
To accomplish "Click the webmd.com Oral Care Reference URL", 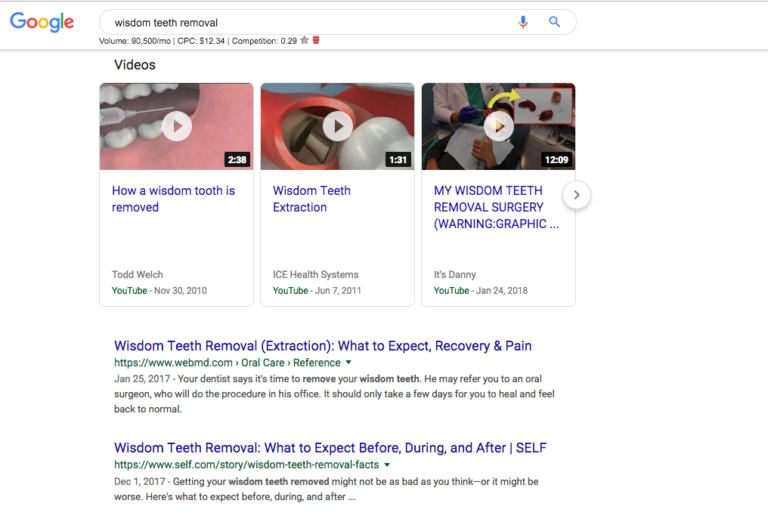I will [x=227, y=362].
